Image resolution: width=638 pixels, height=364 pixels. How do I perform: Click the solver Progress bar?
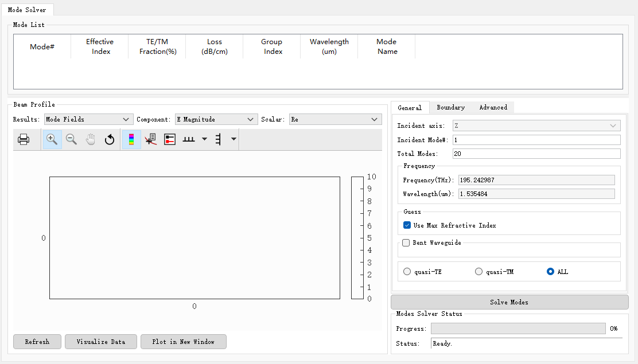[518, 328]
